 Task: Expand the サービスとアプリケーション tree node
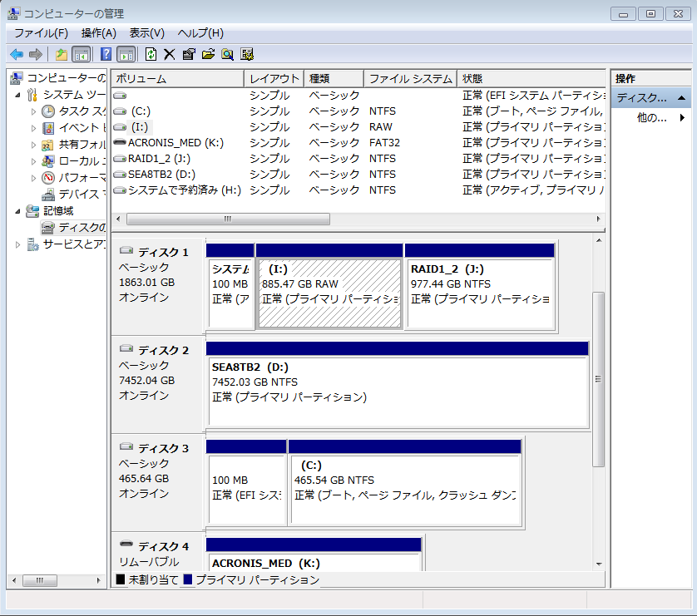tap(19, 244)
